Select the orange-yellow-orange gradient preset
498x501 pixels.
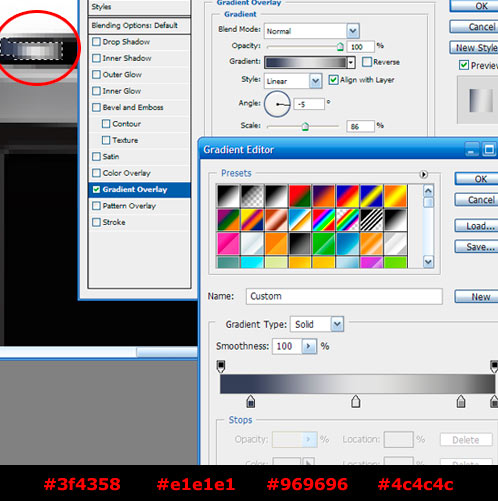(395, 196)
